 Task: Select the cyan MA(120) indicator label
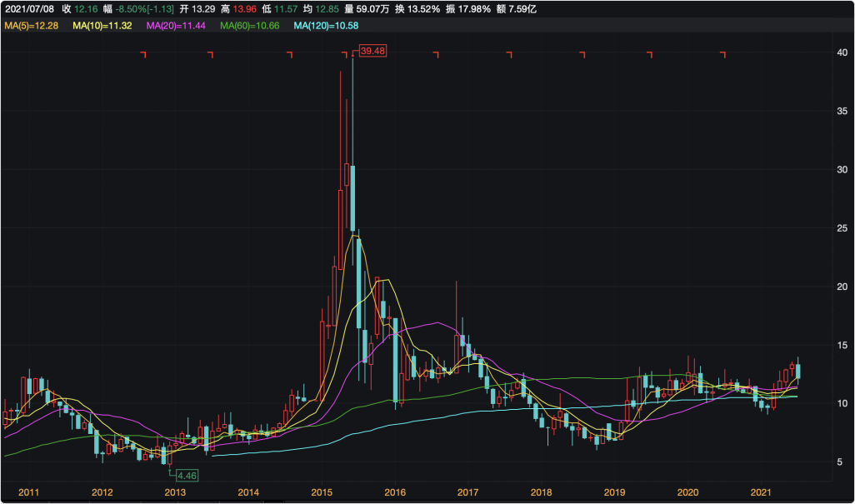point(326,27)
